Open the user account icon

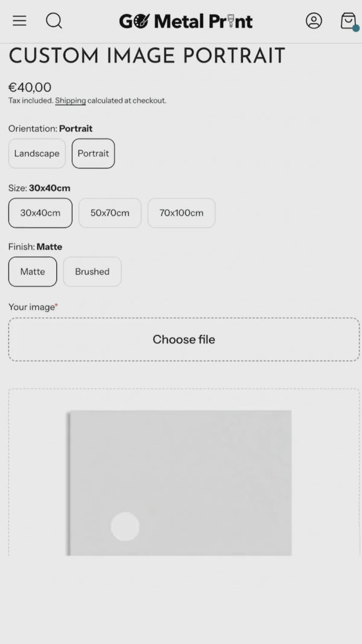314,21
